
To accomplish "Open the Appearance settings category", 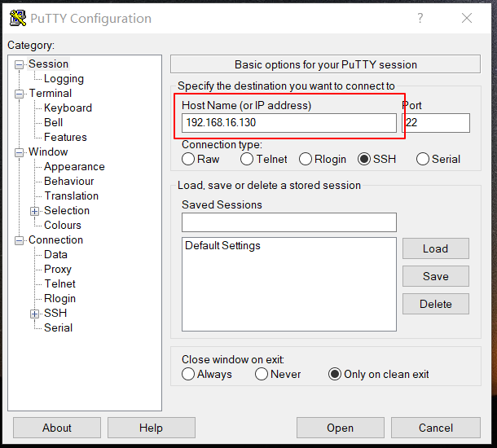I will pos(74,166).
